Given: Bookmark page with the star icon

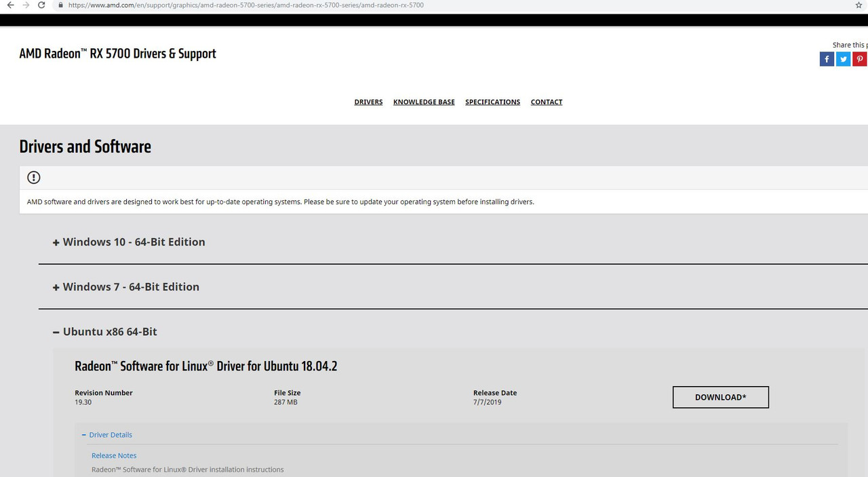Looking at the screenshot, I should pos(859,5).
